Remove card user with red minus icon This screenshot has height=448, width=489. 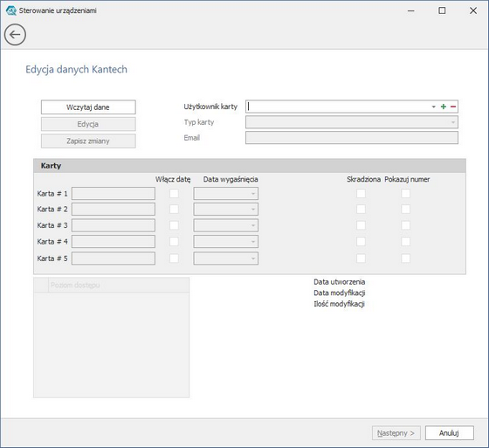(x=453, y=107)
